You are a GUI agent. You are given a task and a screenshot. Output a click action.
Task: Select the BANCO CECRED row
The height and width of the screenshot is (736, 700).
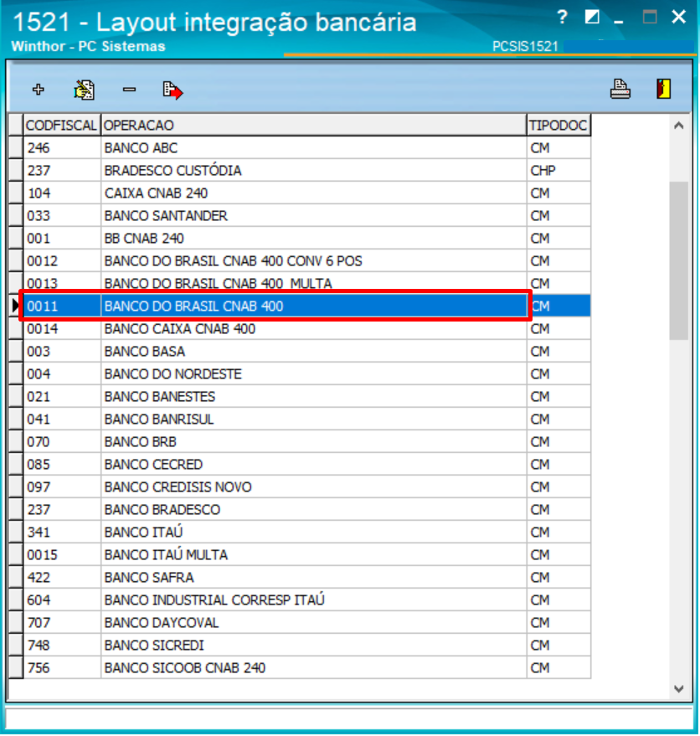[x=307, y=464]
